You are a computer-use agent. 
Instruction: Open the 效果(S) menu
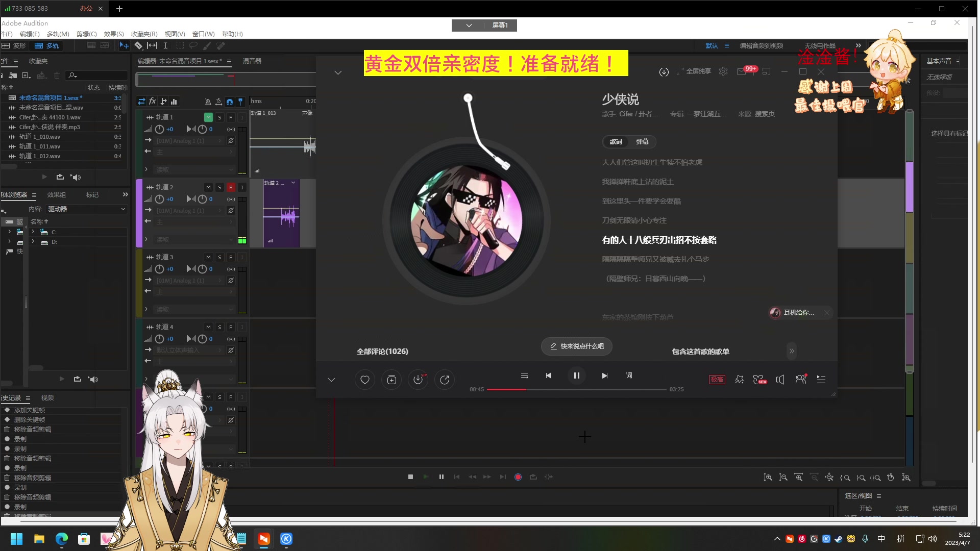pyautogui.click(x=114, y=34)
